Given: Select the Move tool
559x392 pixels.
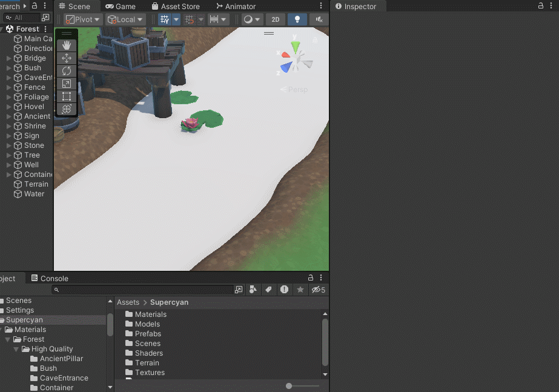Looking at the screenshot, I should click(x=67, y=58).
